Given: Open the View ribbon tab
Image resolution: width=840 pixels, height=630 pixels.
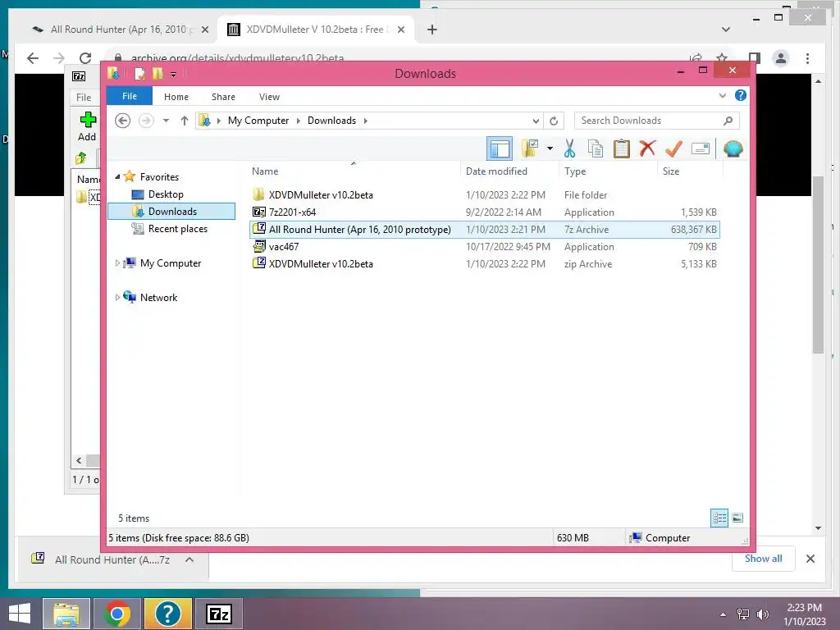Looking at the screenshot, I should [x=269, y=97].
